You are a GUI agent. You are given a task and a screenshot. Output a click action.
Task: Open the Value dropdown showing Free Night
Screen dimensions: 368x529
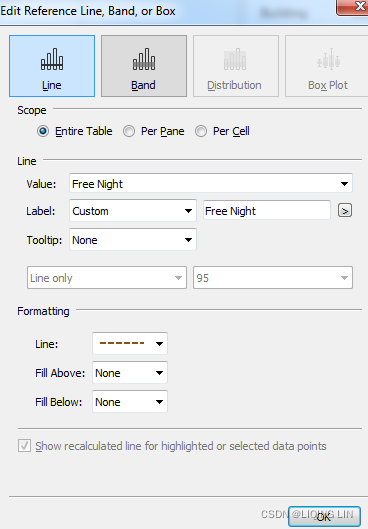pos(211,184)
